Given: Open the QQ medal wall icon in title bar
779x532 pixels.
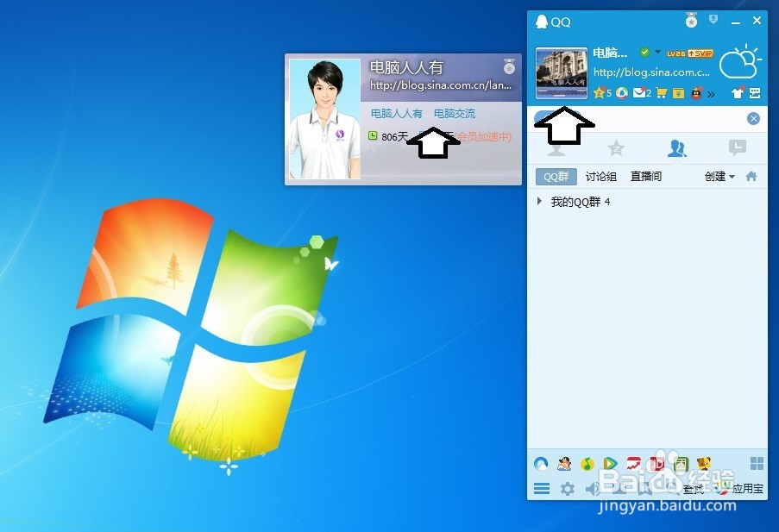Looking at the screenshot, I should point(691,21).
